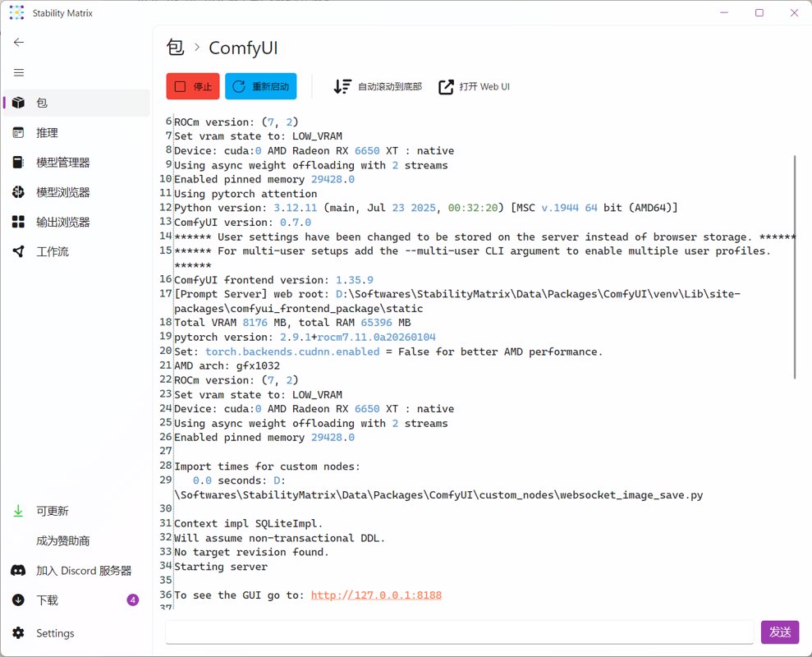Open 成为赞助商 sponsor link

[x=62, y=541]
